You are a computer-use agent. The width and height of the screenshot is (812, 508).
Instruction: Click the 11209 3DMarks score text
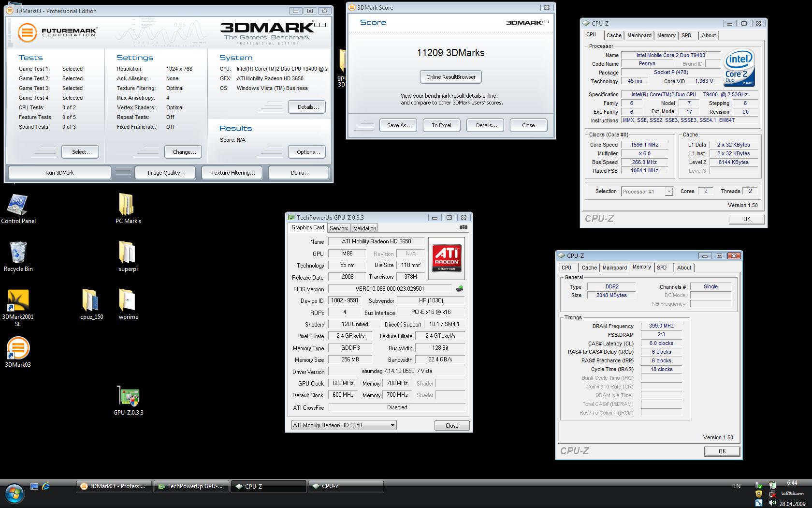point(450,53)
